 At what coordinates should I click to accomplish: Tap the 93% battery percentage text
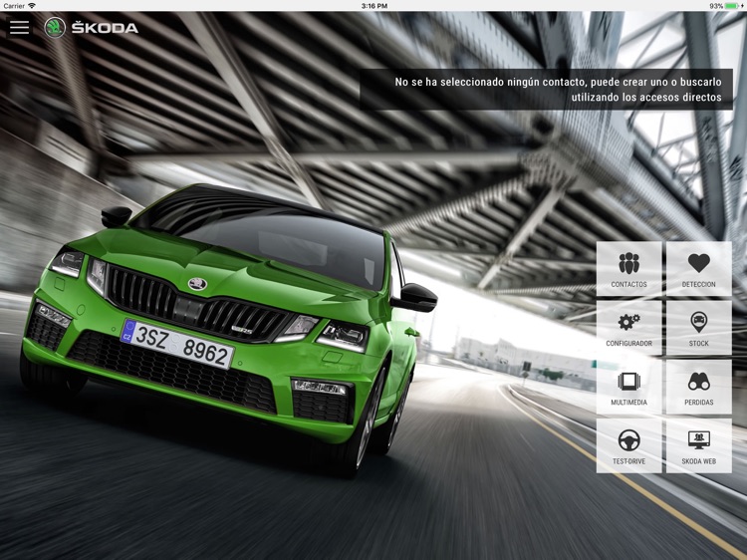click(716, 6)
